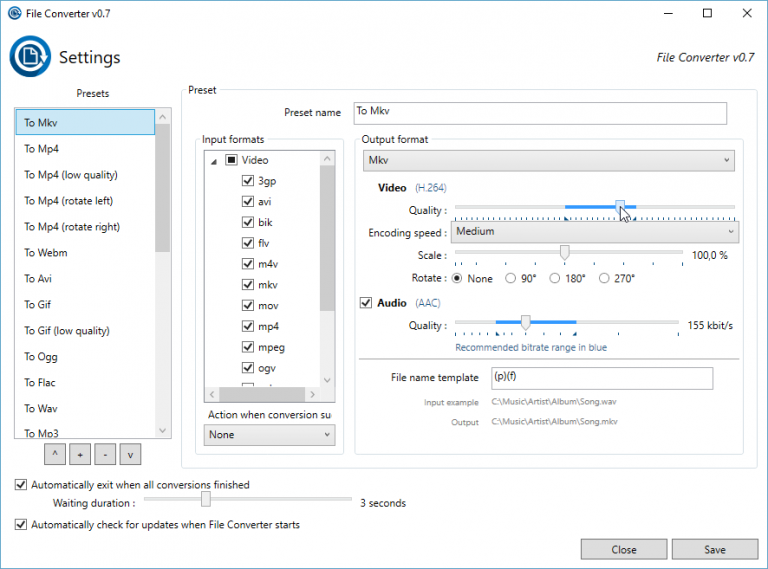This screenshot has height=569, width=768.
Task: Uncheck the 3gp input format
Action: click(248, 181)
